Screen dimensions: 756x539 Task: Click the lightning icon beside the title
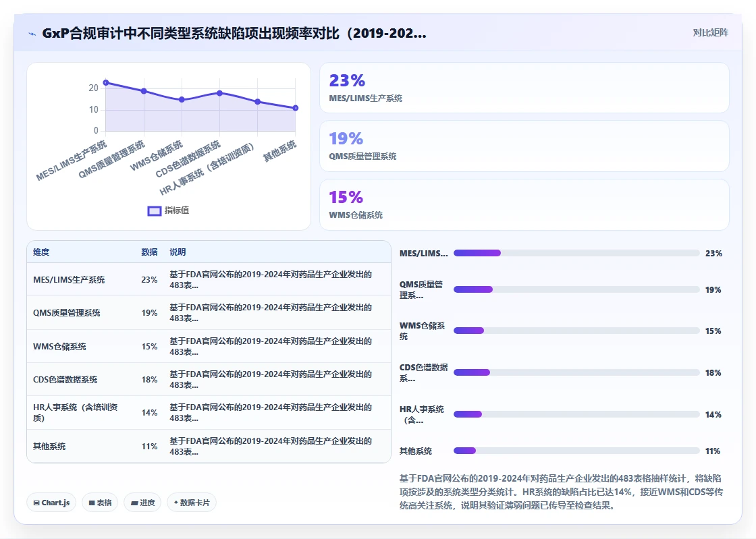(x=32, y=34)
